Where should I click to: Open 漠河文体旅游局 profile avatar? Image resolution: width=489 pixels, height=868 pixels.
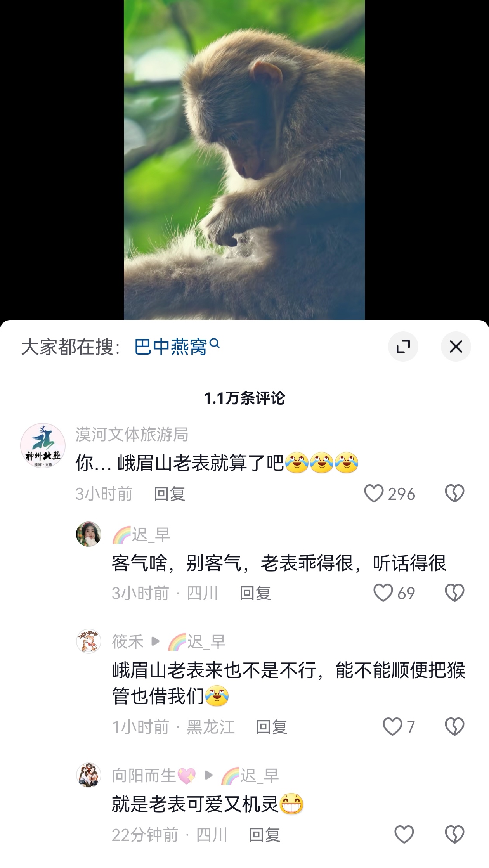pyautogui.click(x=43, y=445)
